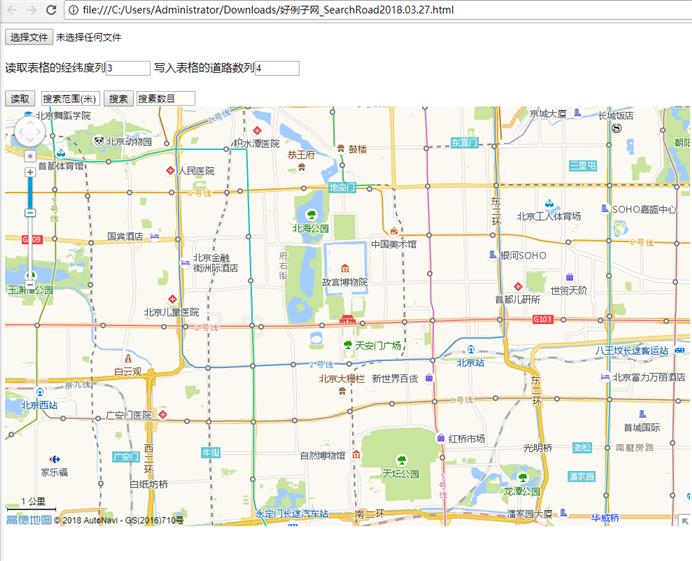Click the panda icon for 北京动物园

point(99,141)
